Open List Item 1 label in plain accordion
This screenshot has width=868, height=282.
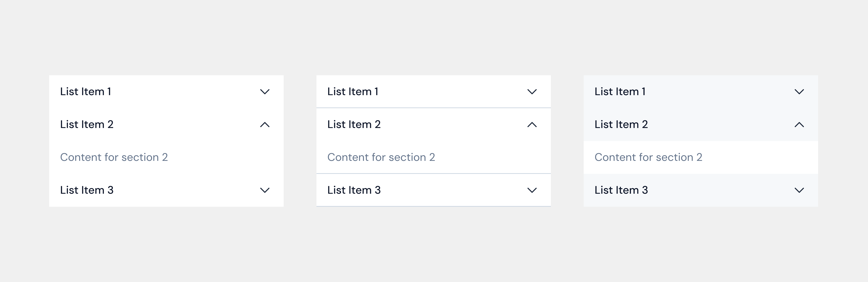pos(86,91)
